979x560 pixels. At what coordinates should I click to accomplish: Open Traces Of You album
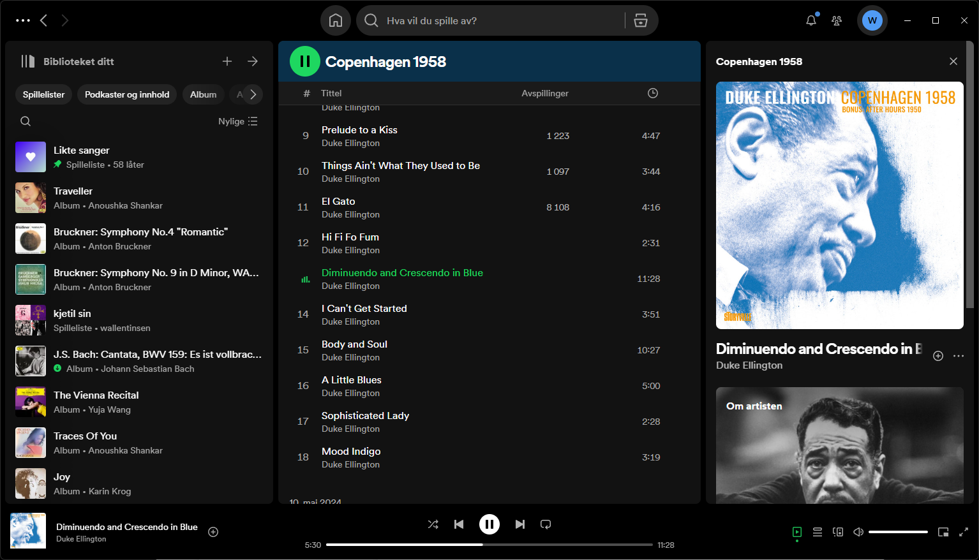tap(139, 443)
